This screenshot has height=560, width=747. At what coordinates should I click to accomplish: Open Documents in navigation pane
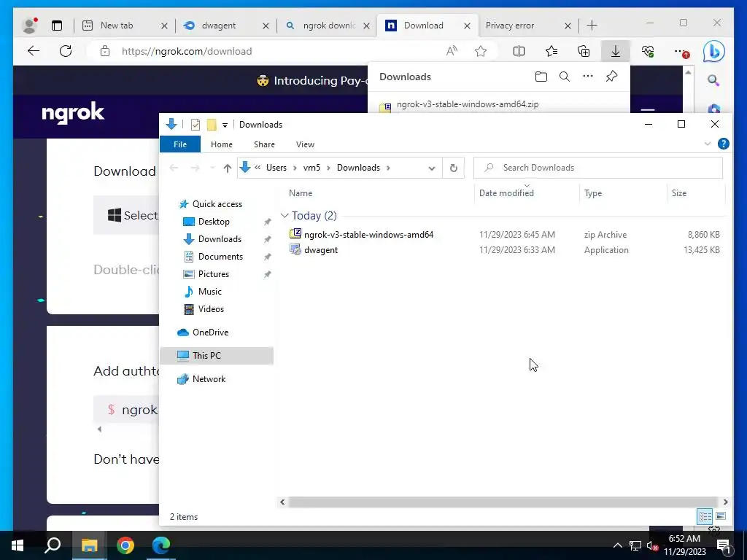click(x=220, y=257)
